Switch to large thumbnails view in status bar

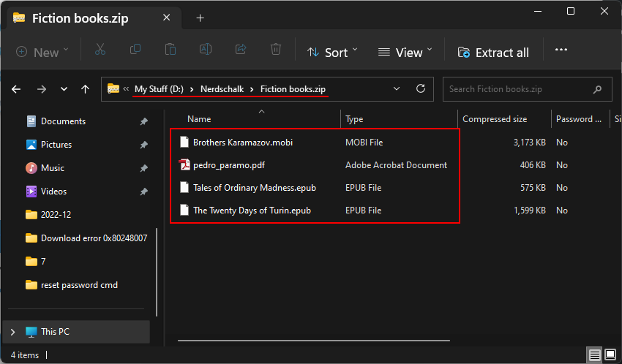point(610,355)
